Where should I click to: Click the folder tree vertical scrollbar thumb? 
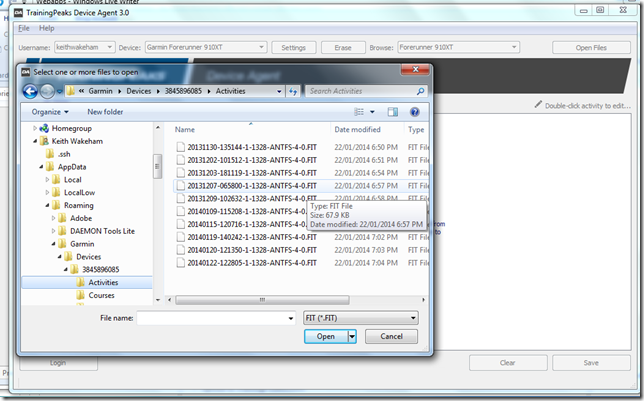pos(157,166)
